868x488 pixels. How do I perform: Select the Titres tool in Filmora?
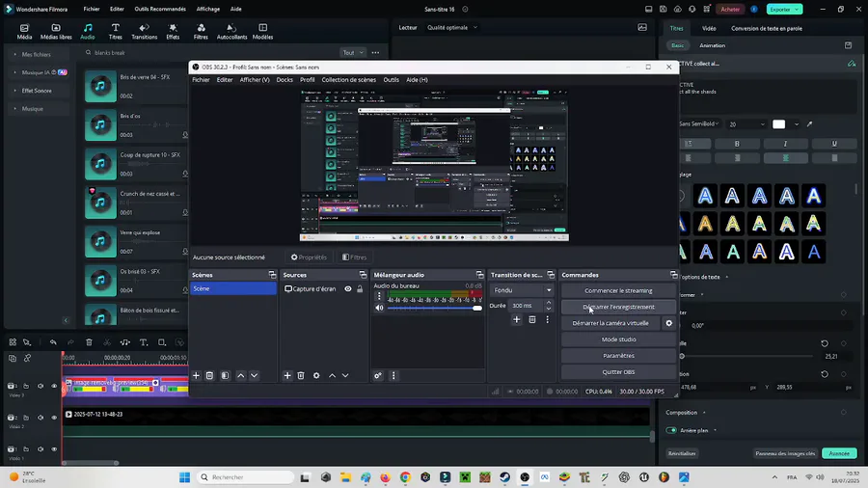click(x=115, y=32)
